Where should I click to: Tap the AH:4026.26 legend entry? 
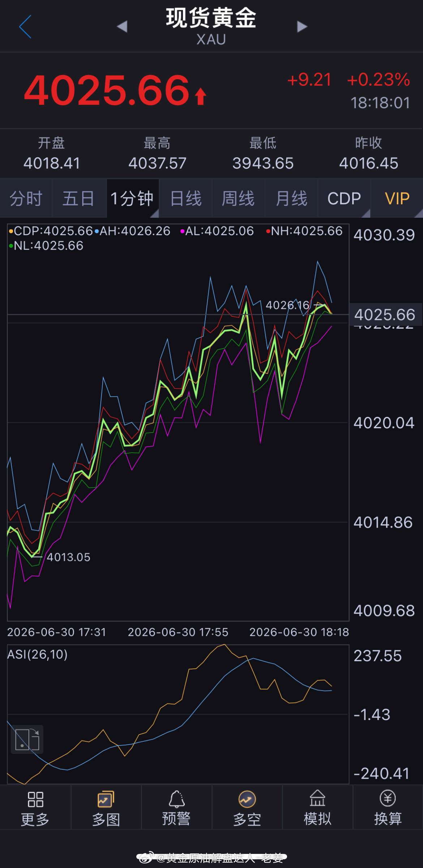click(x=132, y=231)
